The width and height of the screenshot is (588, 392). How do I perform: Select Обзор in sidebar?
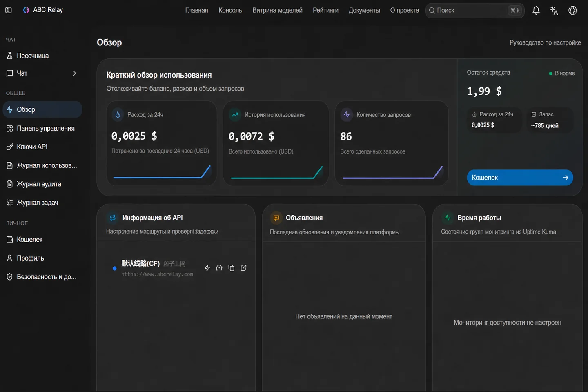coord(42,109)
